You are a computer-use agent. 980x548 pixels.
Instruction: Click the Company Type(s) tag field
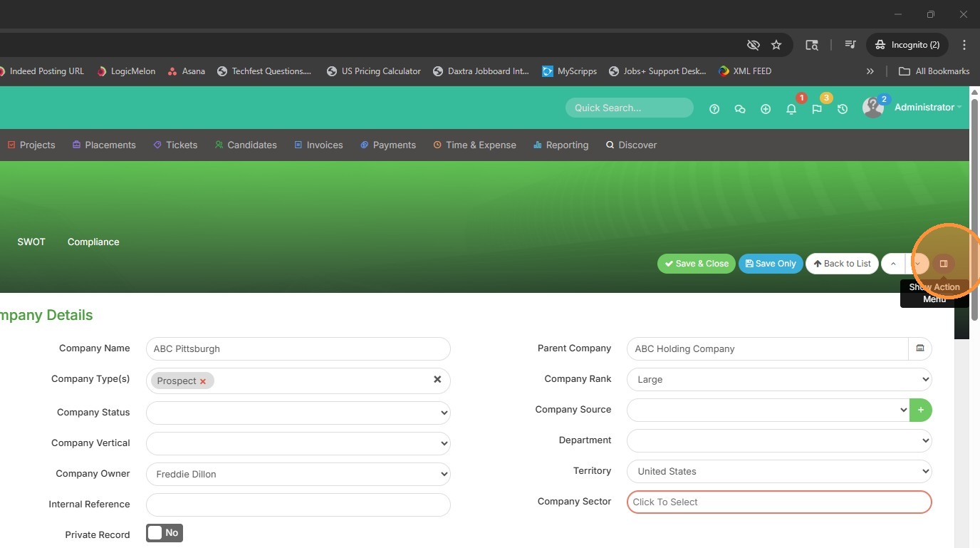tap(298, 381)
